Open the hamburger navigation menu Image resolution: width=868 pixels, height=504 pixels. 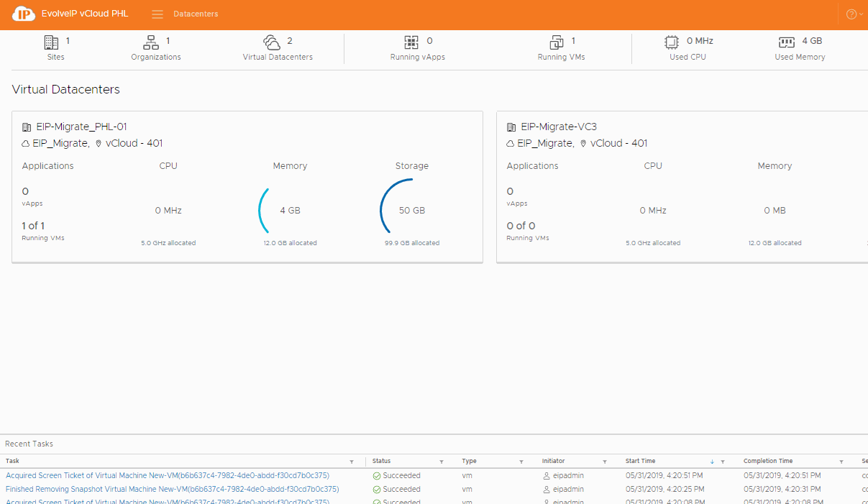[157, 14]
